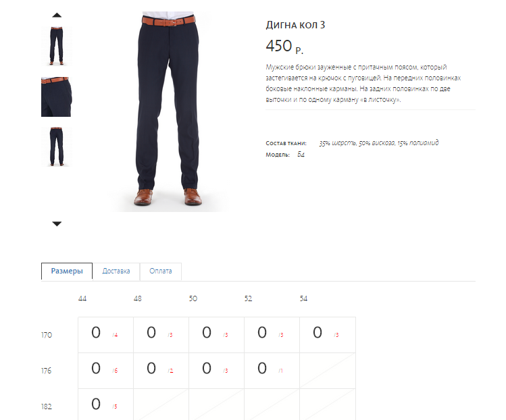Select the first full-length trousers thumbnail
506x420 pixels.
point(57,46)
